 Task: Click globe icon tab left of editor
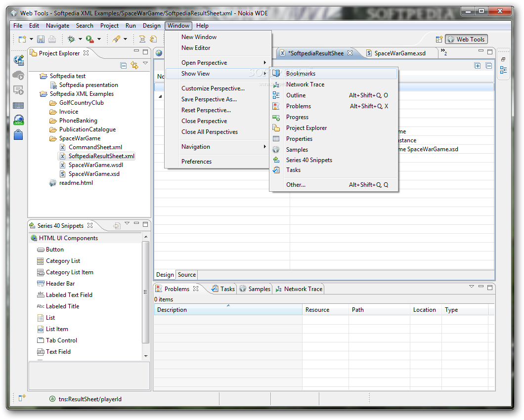159,53
